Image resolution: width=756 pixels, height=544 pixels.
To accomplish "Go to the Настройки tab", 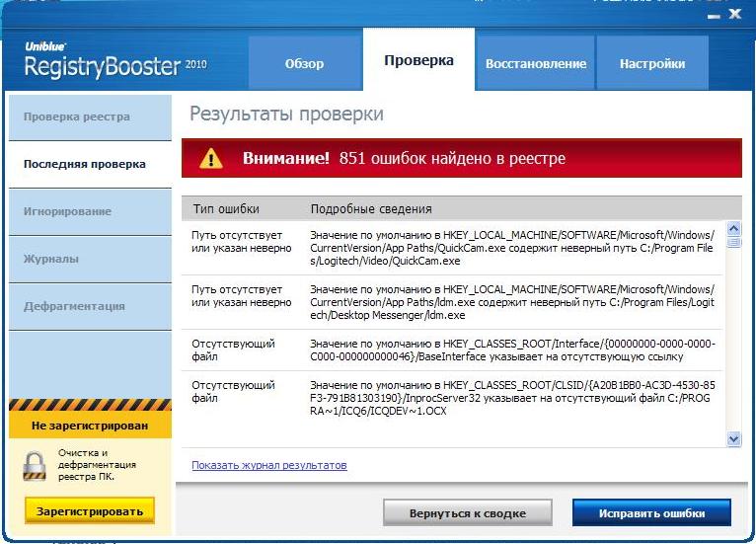I will point(652,63).
